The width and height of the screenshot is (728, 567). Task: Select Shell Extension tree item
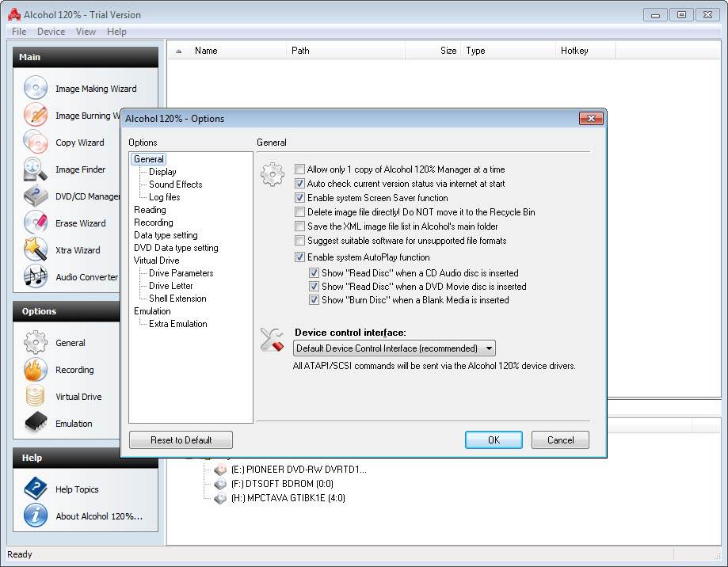coord(177,299)
